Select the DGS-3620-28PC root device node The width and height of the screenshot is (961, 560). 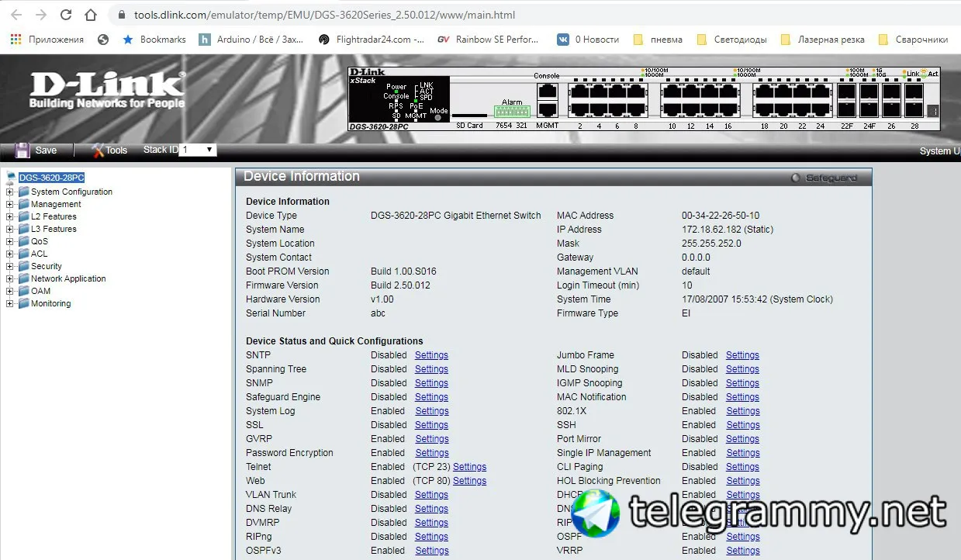pyautogui.click(x=51, y=178)
